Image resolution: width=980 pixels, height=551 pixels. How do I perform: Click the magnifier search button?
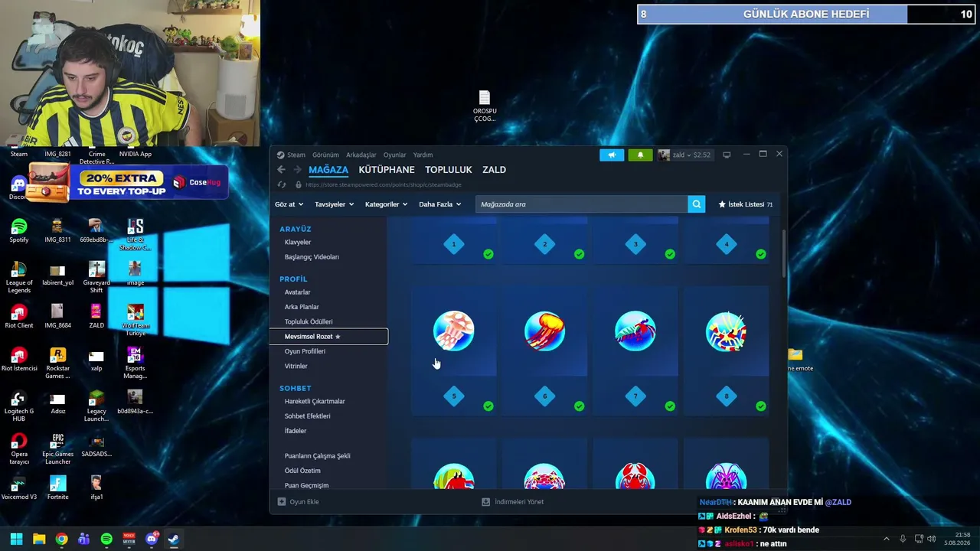coord(696,204)
